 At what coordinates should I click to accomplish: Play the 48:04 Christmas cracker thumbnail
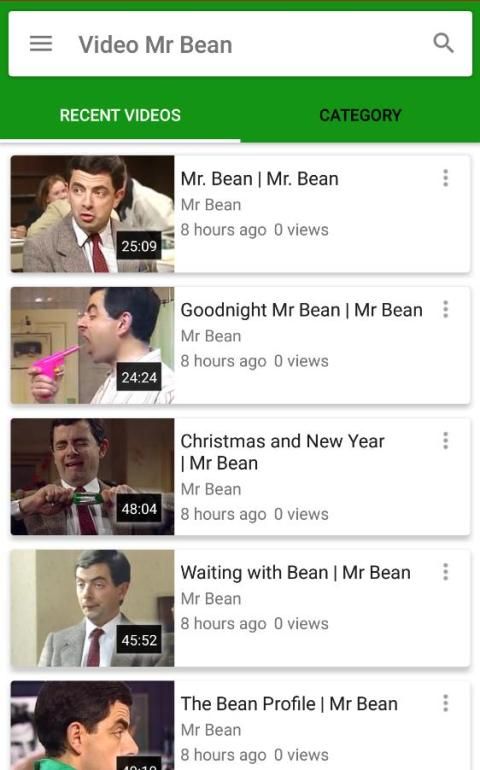92,476
